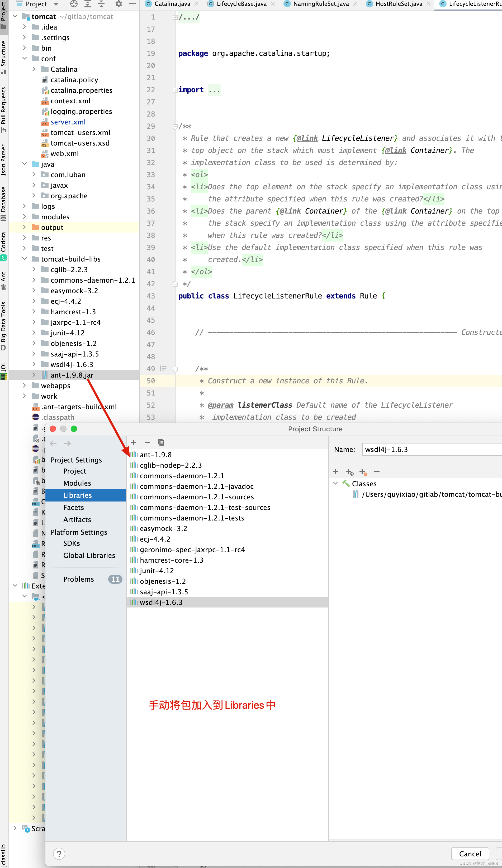502x868 pixels.
Task: Click the library Name input field
Action: point(431,450)
